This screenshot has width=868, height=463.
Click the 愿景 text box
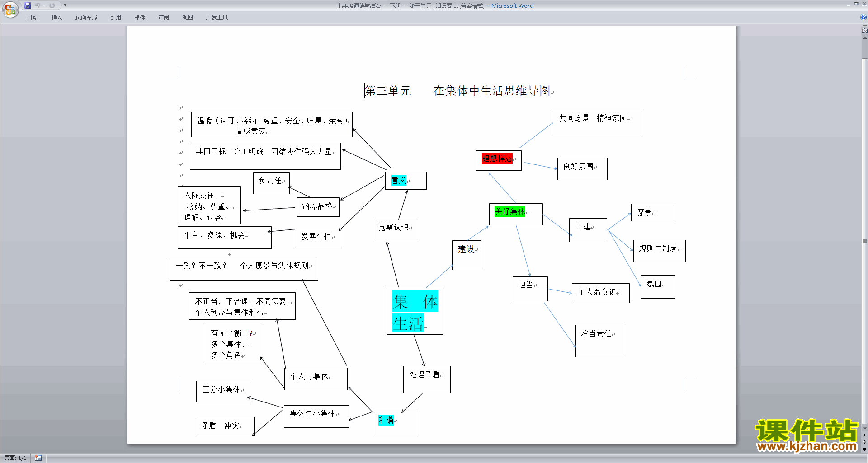(x=653, y=212)
